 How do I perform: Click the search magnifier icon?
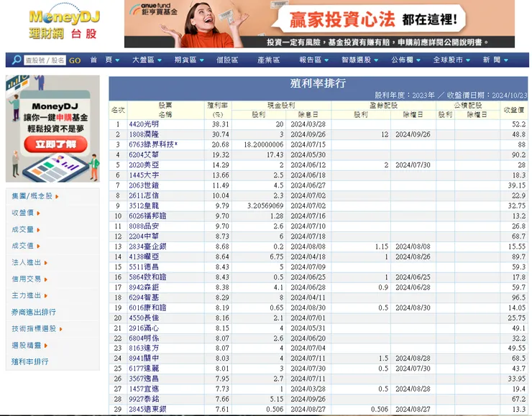17,60
